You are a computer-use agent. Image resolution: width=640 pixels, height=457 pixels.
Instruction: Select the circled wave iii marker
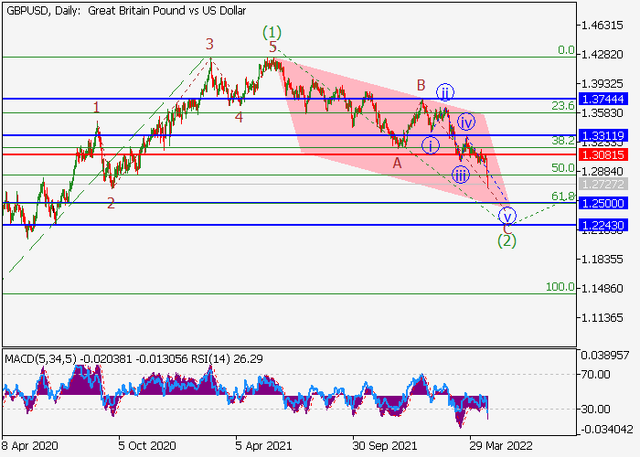pos(459,174)
